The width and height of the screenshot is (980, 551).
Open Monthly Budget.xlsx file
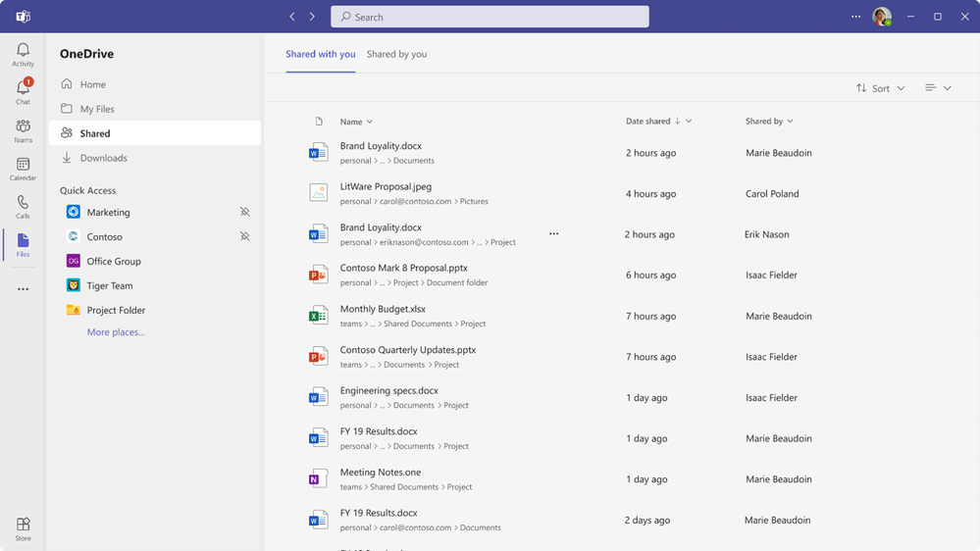coord(384,309)
